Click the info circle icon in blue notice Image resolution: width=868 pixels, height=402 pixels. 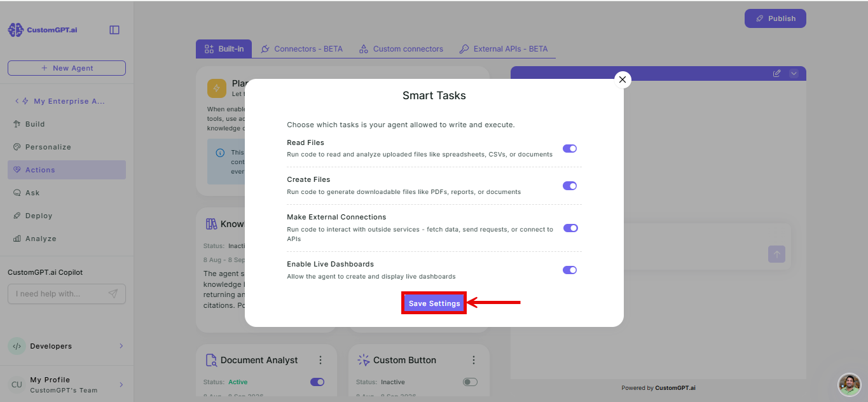tap(220, 153)
